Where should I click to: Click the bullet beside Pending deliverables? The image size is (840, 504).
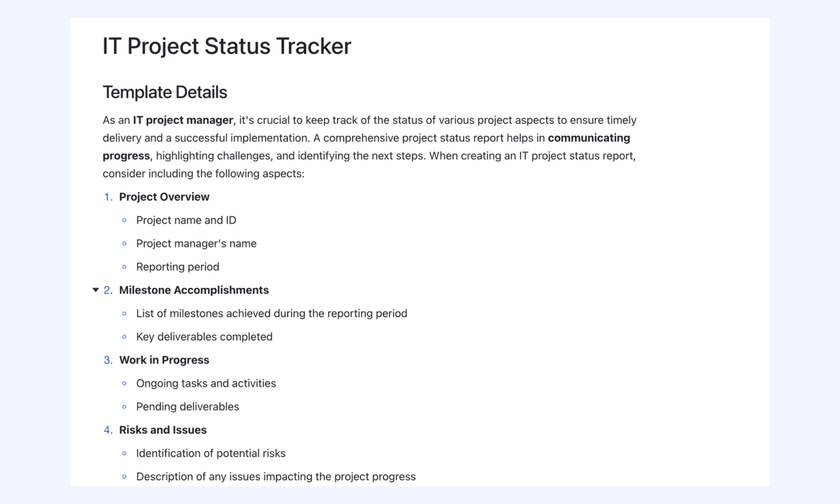pyautogui.click(x=124, y=407)
